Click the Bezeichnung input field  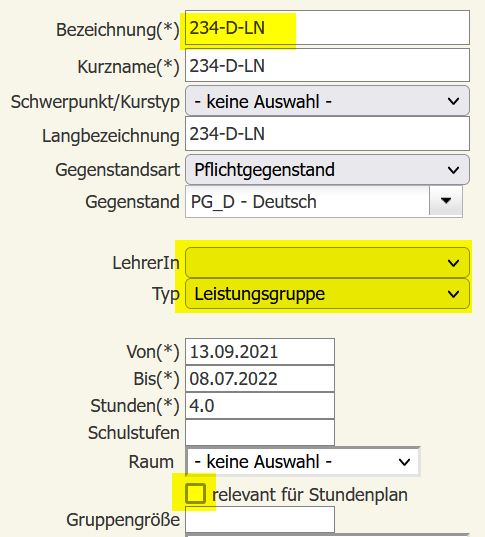(327, 28)
